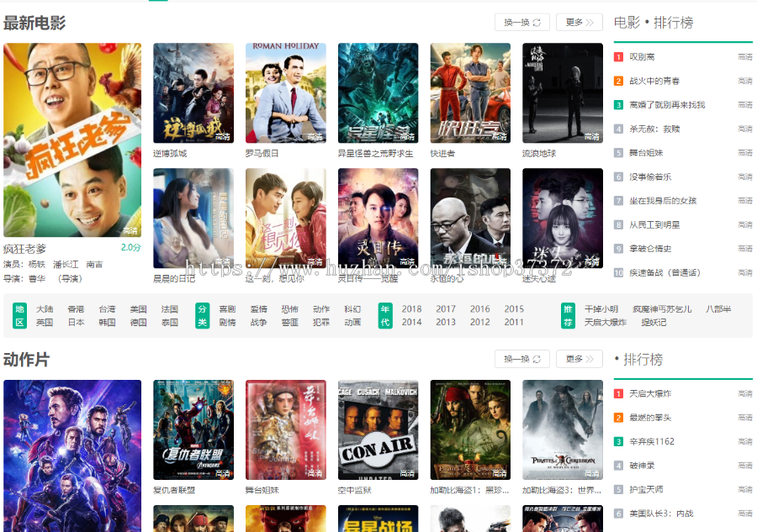Viewport: 757px width, 532px height.
Task: Filter by year 2018
Action: coord(412,309)
